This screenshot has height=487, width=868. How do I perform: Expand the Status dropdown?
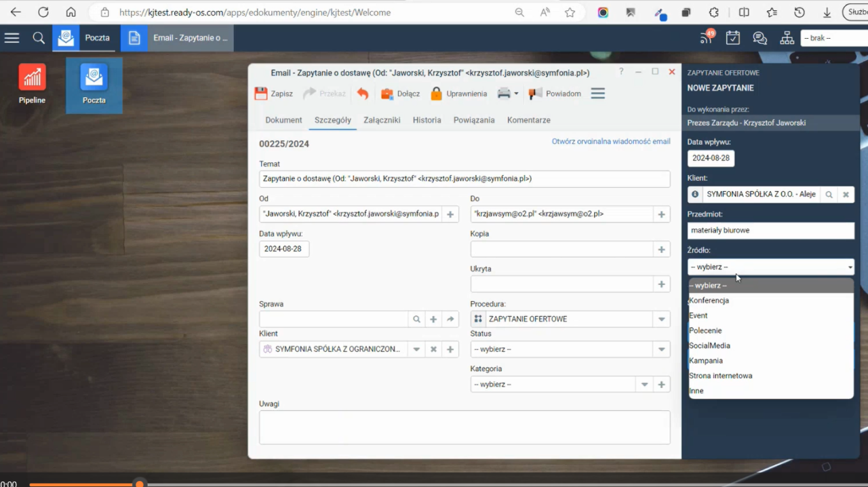[661, 349]
